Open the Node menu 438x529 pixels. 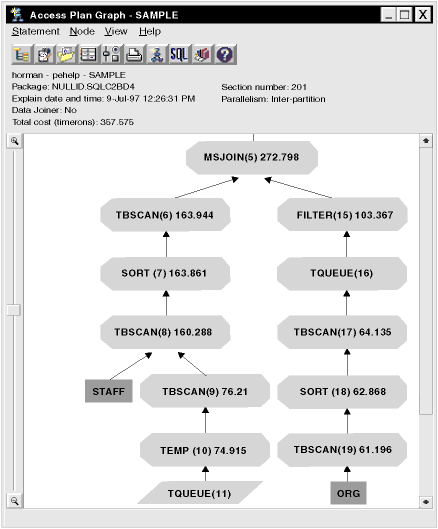pos(82,31)
